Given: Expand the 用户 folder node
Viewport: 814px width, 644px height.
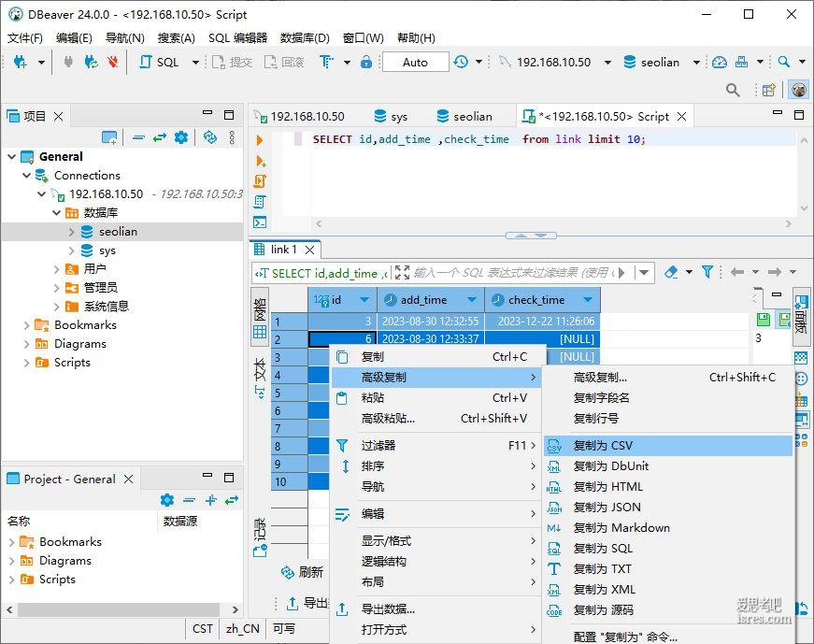Looking at the screenshot, I should pyautogui.click(x=57, y=269).
